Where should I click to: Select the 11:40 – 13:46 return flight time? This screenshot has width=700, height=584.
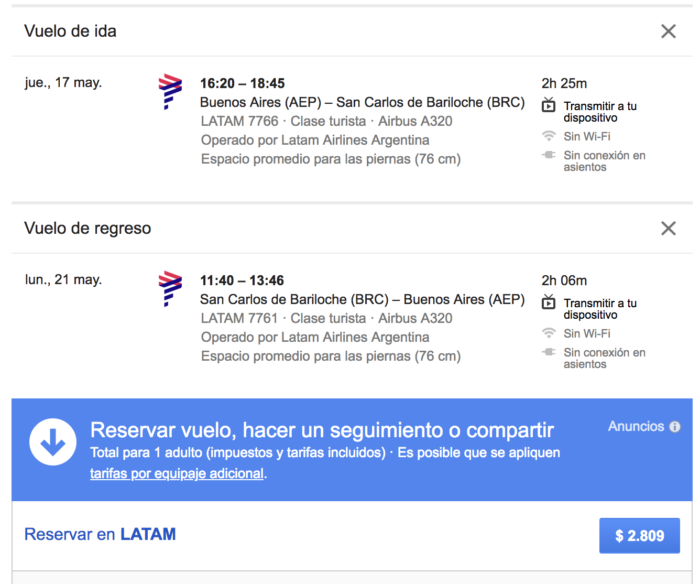[x=242, y=281]
